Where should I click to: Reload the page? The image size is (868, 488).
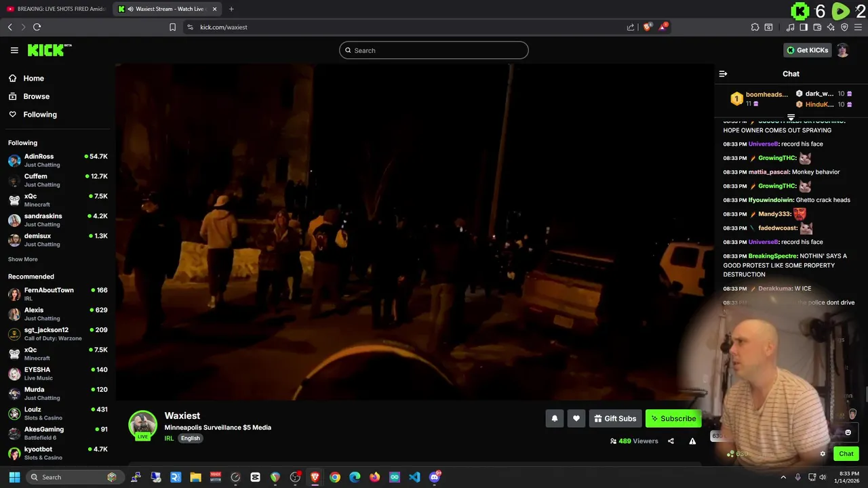tap(37, 27)
